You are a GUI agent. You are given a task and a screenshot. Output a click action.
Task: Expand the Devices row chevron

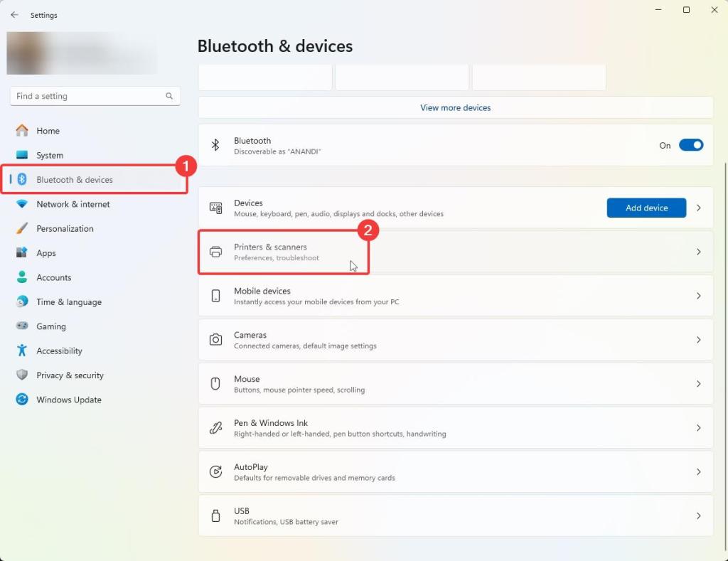click(x=698, y=208)
